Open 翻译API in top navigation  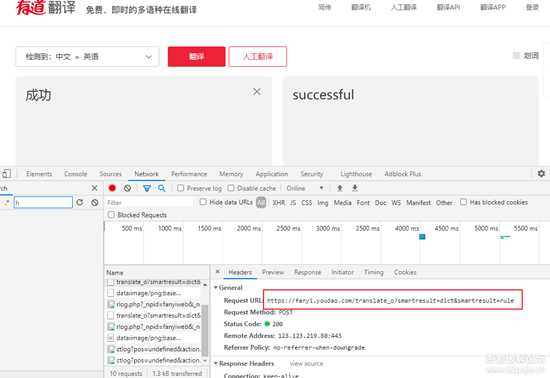coord(448,7)
